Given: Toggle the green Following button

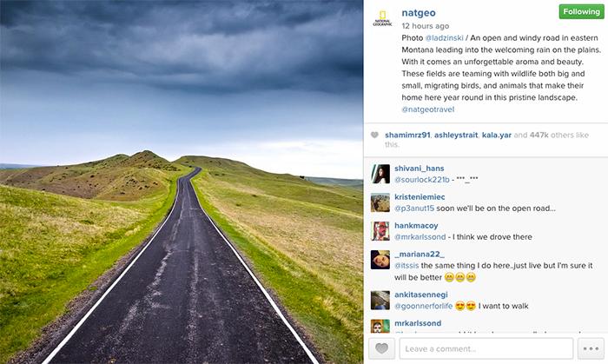Looking at the screenshot, I should (x=581, y=11).
